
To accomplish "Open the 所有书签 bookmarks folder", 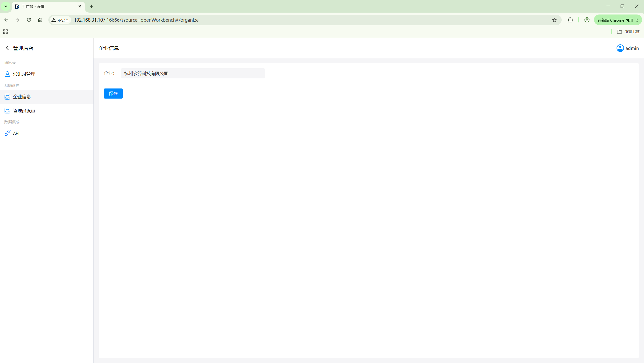I will click(x=628, y=32).
